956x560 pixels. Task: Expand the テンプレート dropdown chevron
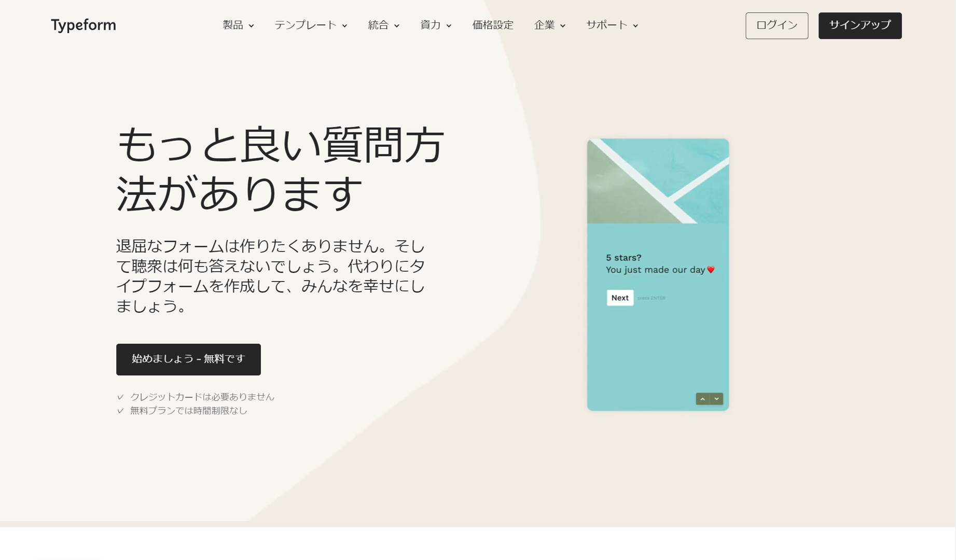tap(344, 26)
